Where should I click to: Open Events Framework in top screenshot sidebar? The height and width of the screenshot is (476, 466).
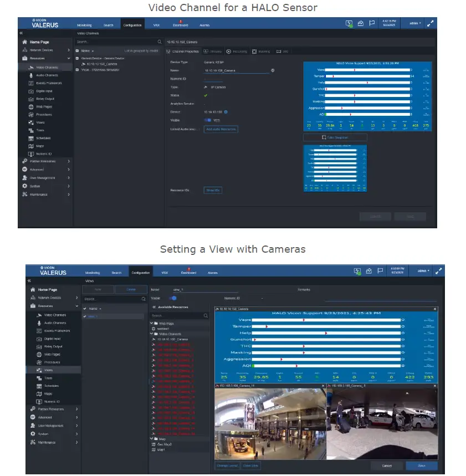pos(49,83)
